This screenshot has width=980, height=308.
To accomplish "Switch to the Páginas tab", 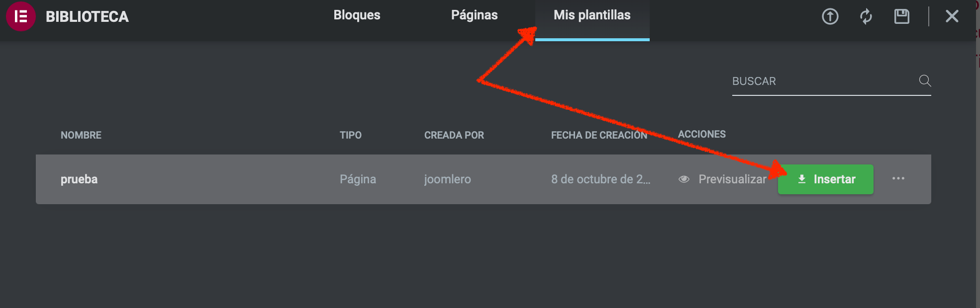I will [474, 15].
